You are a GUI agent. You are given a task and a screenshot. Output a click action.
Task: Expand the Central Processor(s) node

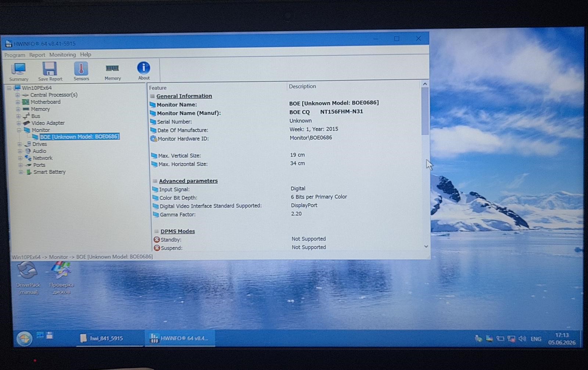click(x=17, y=95)
